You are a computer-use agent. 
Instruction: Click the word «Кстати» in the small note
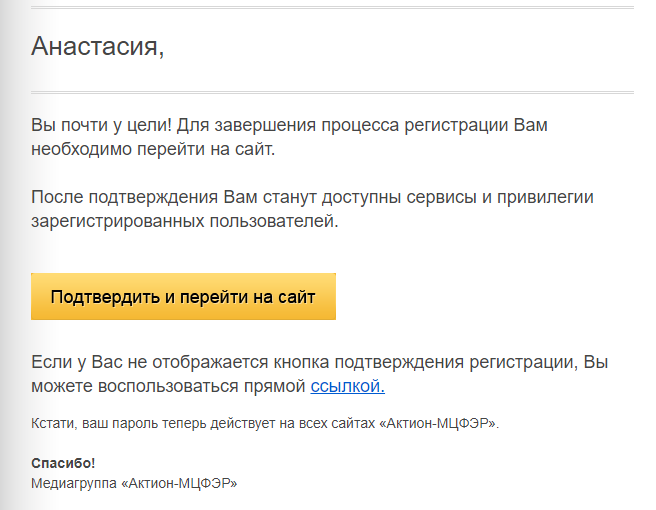tap(52, 424)
